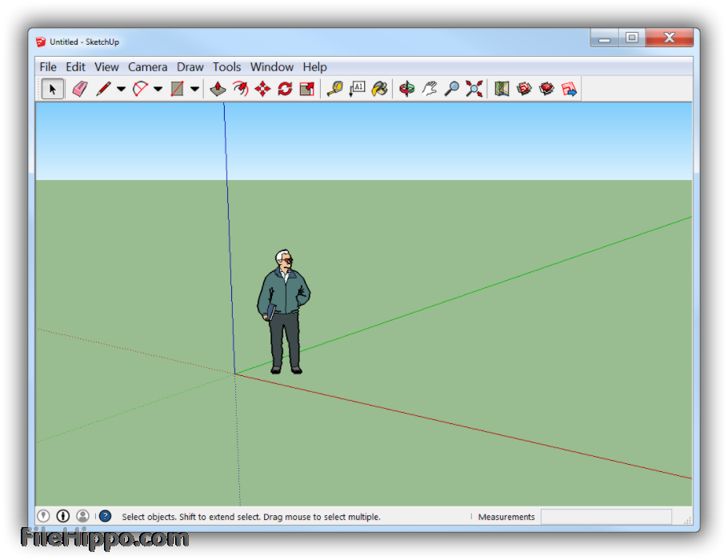728x560 pixels.
Task: Choose the Arc tool
Action: [140, 89]
